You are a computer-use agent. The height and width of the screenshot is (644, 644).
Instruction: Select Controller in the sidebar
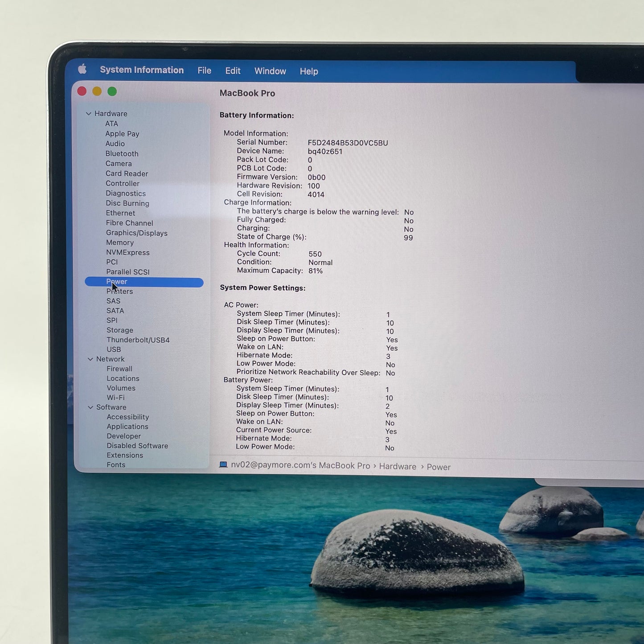click(123, 183)
